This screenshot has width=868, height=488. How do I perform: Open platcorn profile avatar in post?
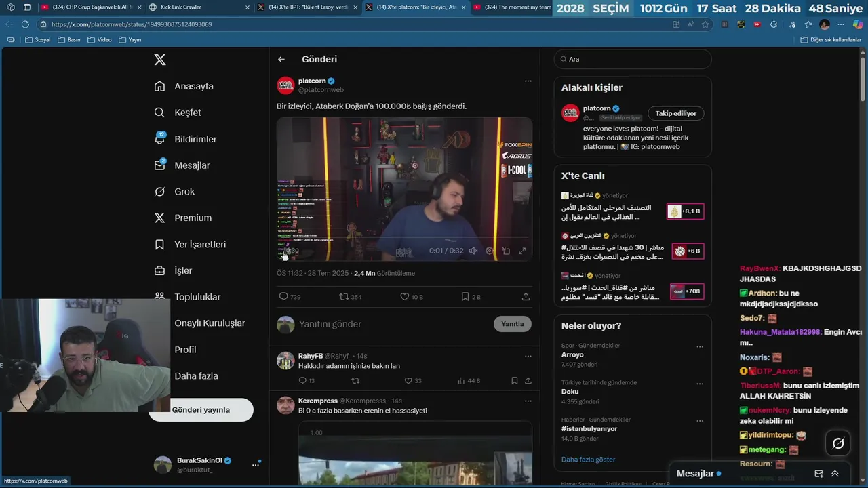[x=285, y=85]
